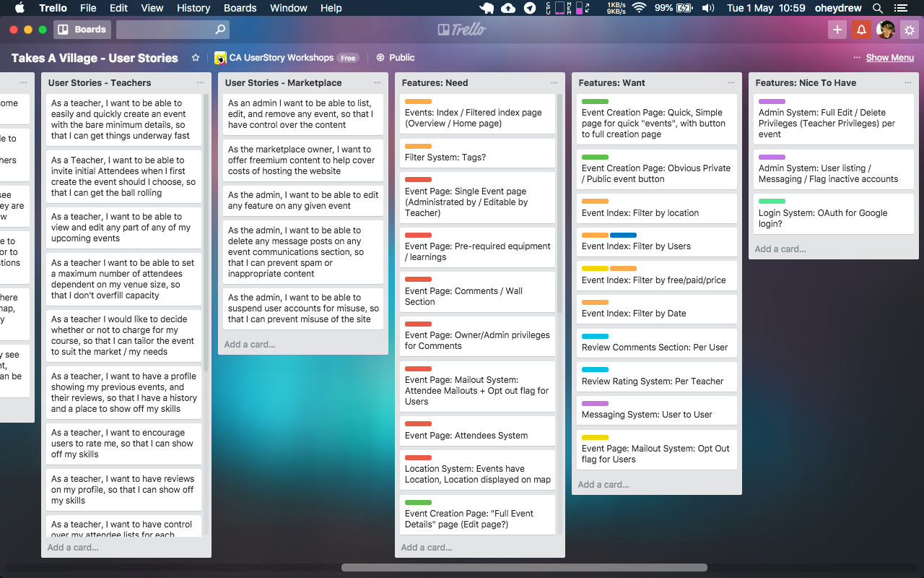The width and height of the screenshot is (924, 578).
Task: Open card 'Messaging System: User to User'
Action: [657, 409]
